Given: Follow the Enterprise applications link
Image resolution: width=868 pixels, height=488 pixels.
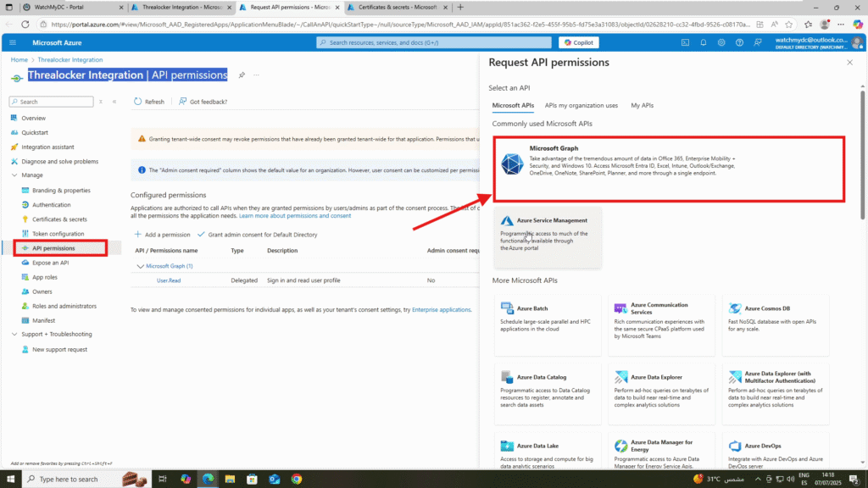Looking at the screenshot, I should coord(441,310).
